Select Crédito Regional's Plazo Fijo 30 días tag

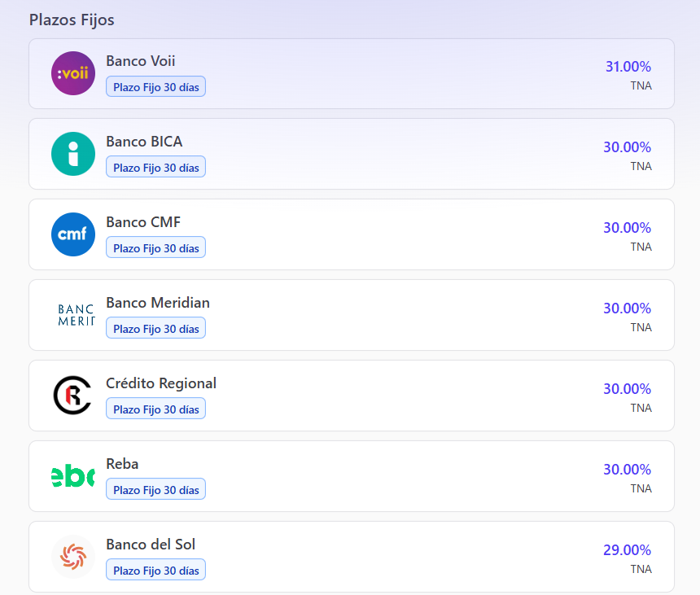[155, 409]
